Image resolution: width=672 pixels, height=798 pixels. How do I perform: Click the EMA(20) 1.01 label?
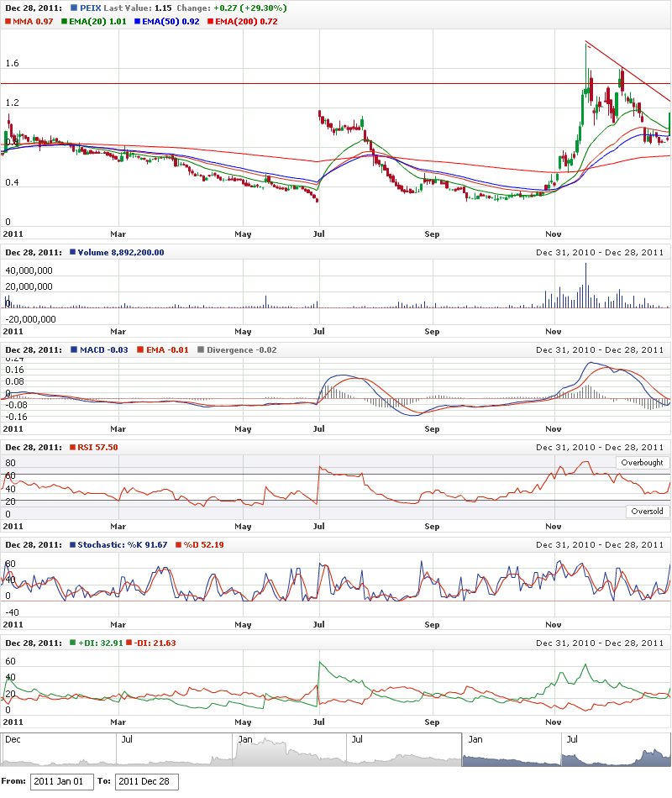[x=97, y=21]
